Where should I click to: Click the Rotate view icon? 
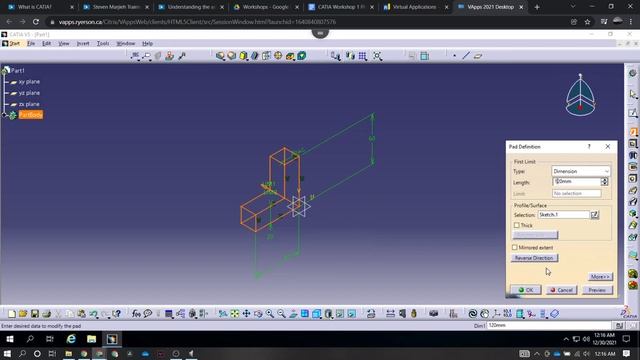point(258,313)
